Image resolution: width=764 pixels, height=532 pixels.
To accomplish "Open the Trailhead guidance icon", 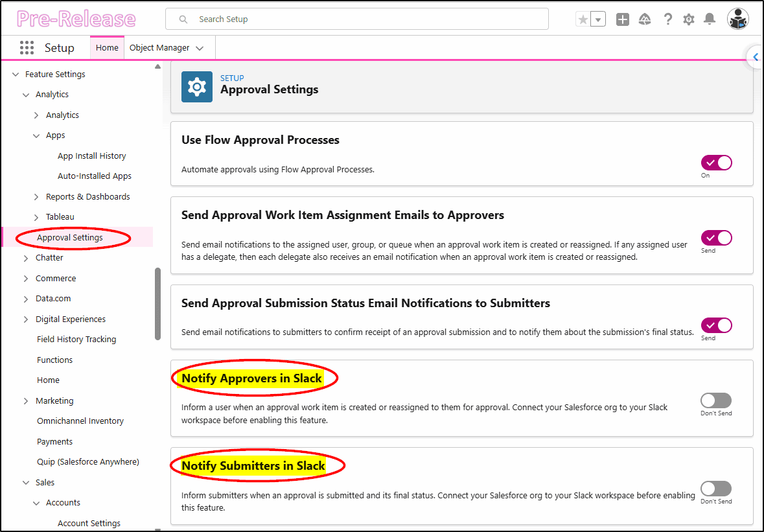I will tap(645, 19).
